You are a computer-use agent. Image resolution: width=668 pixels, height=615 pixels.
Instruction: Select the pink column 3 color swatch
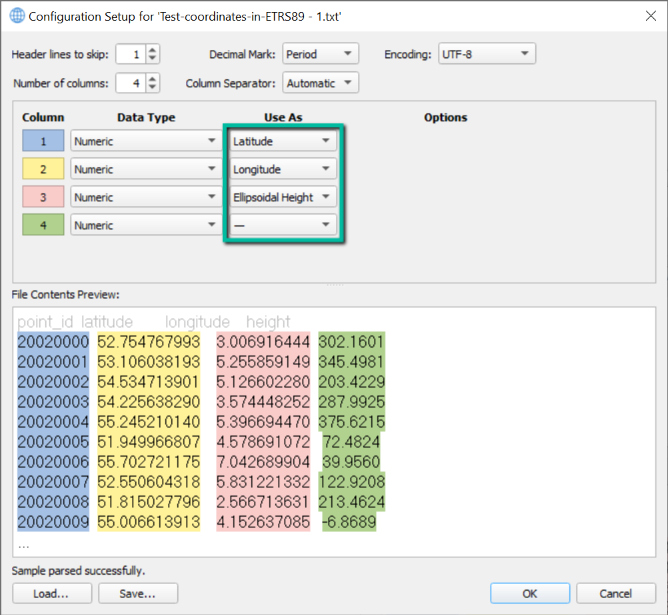[x=43, y=198]
